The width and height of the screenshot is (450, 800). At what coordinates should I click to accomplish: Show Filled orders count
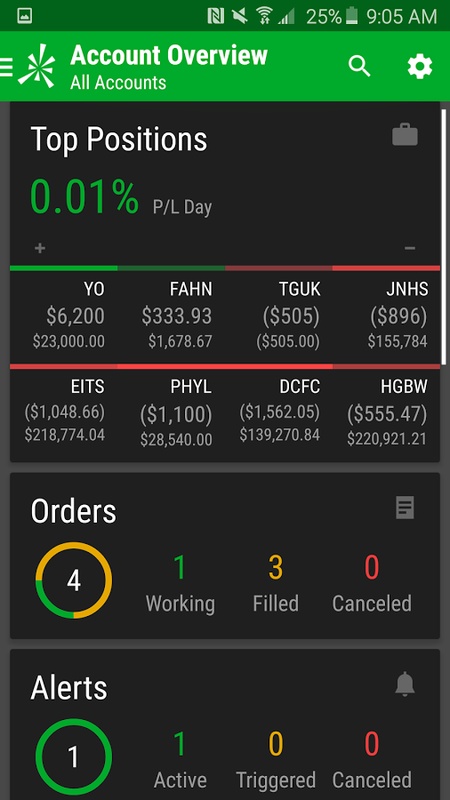(x=276, y=583)
